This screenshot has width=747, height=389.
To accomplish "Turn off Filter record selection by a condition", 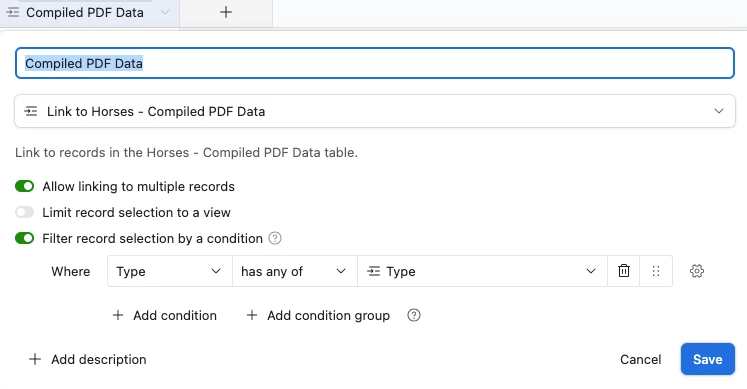I will pos(24,238).
